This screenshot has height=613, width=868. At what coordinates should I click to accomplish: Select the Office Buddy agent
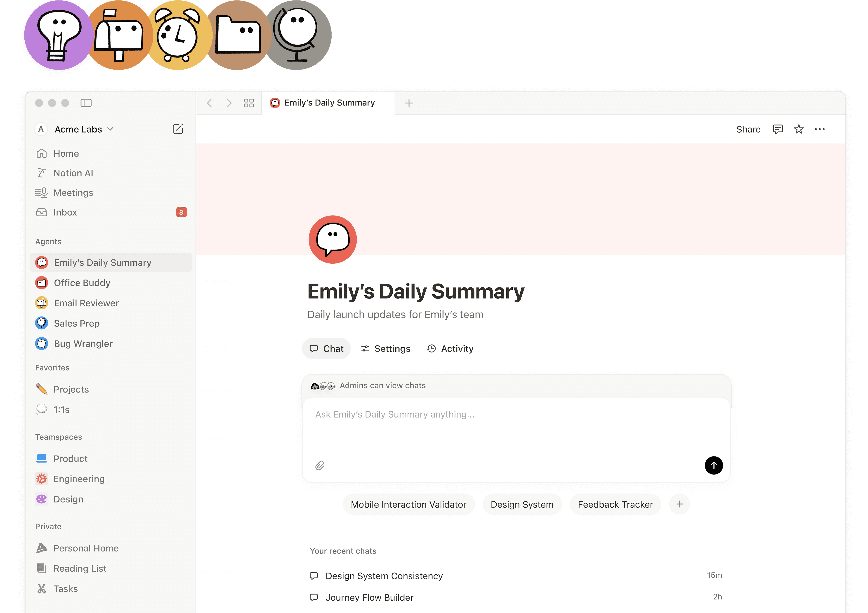(82, 283)
